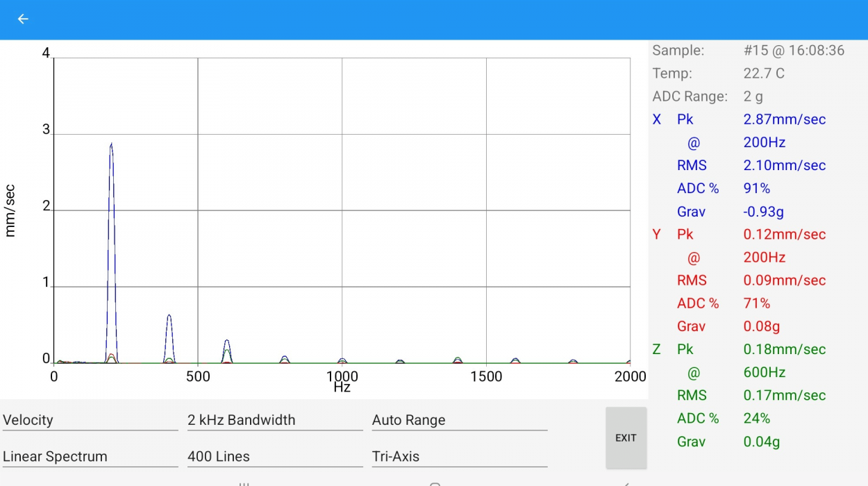The width and height of the screenshot is (868, 486).
Task: Tap the Z peak frequency 600Hz
Action: coord(765,373)
